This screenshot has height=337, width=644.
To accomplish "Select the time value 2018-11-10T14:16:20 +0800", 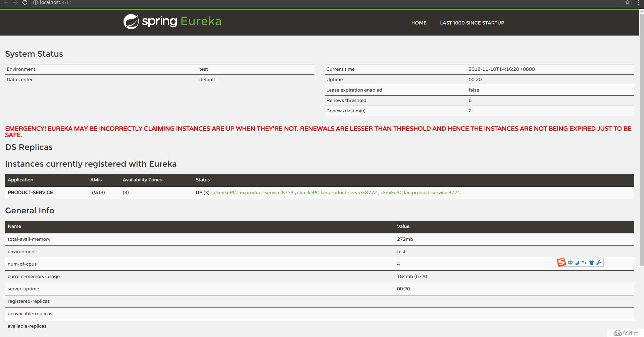I will tap(501, 69).
